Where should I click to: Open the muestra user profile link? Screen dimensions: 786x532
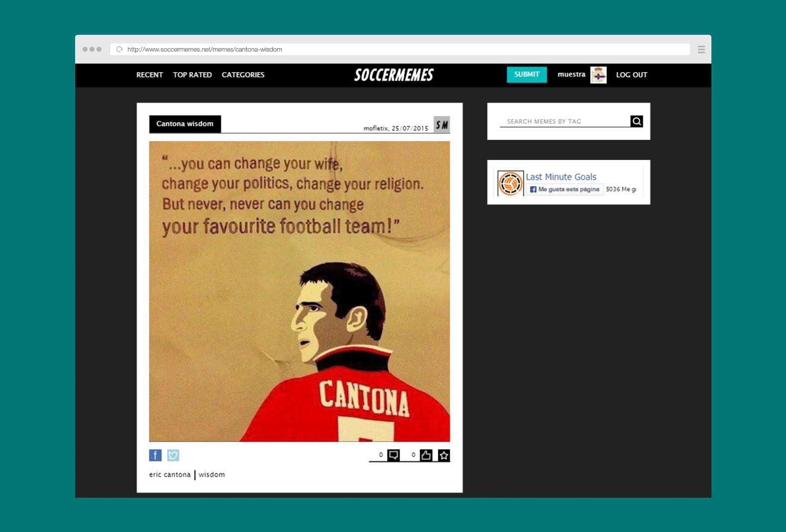(x=571, y=74)
